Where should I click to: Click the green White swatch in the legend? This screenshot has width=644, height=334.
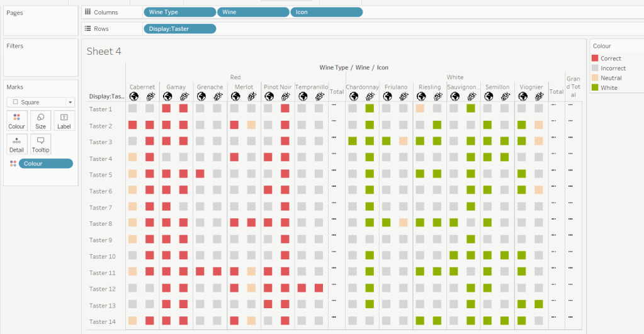coord(596,87)
